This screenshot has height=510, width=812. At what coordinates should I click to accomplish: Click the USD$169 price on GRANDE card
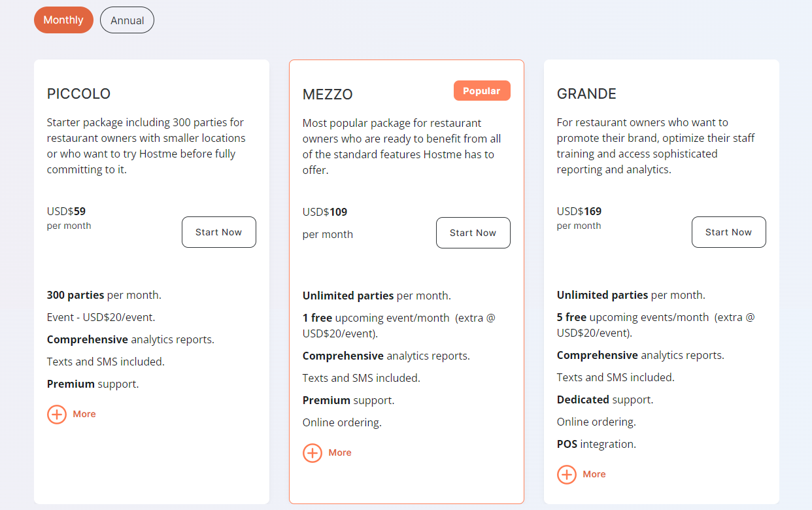point(579,211)
